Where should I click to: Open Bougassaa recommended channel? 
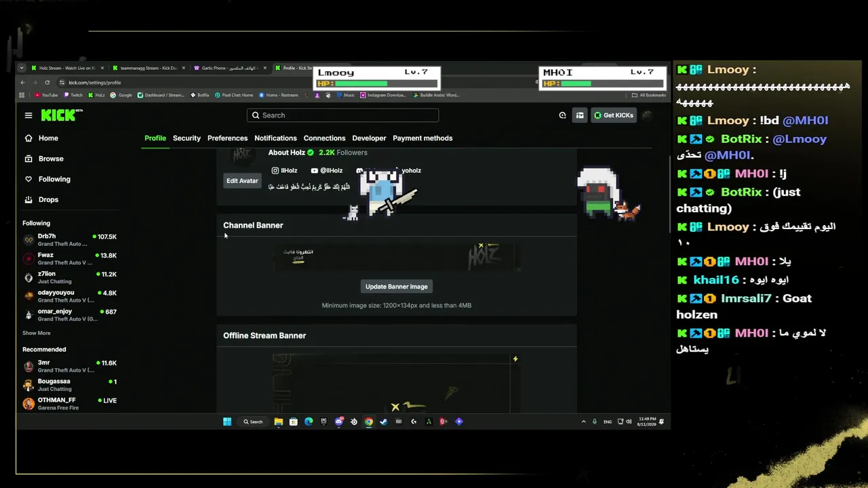pyautogui.click(x=70, y=385)
